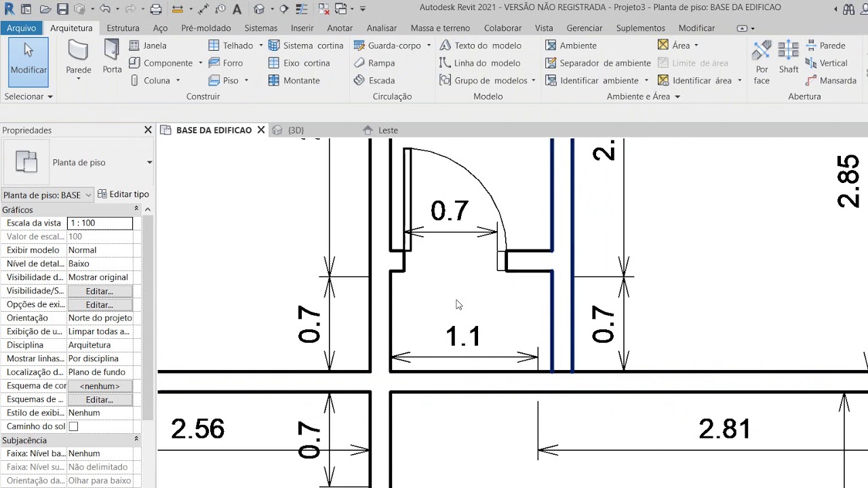Viewport: 868px width, 488px height.
Task: Select the Piso floor tool
Action: (x=224, y=81)
